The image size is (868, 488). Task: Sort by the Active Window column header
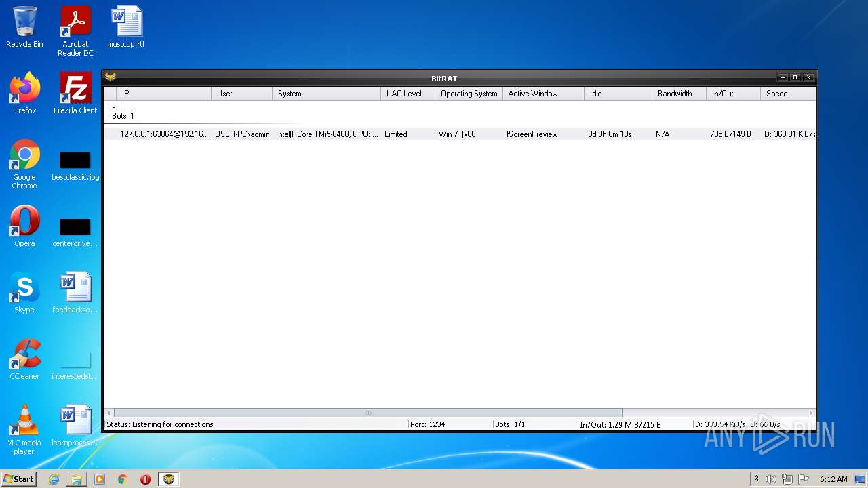click(544, 94)
